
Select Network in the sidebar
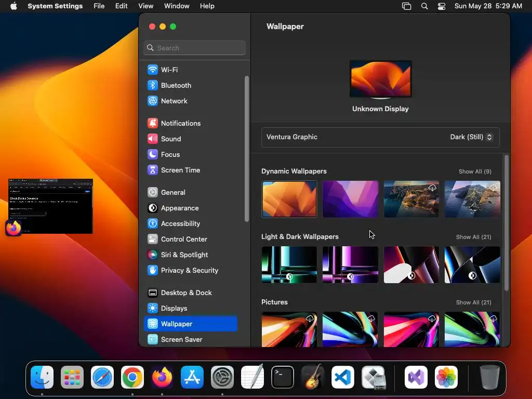(x=190, y=101)
